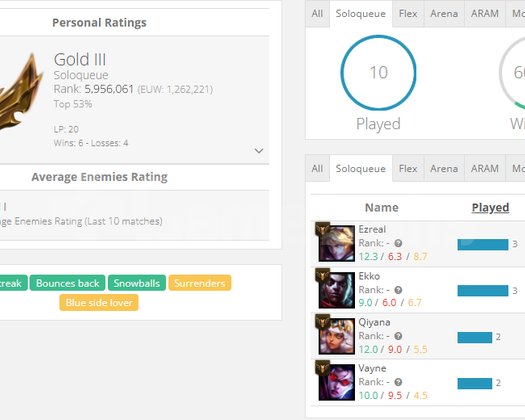Open the ARAM tab in the stats summary
Viewport: 525px width, 420px height.
tap(484, 14)
